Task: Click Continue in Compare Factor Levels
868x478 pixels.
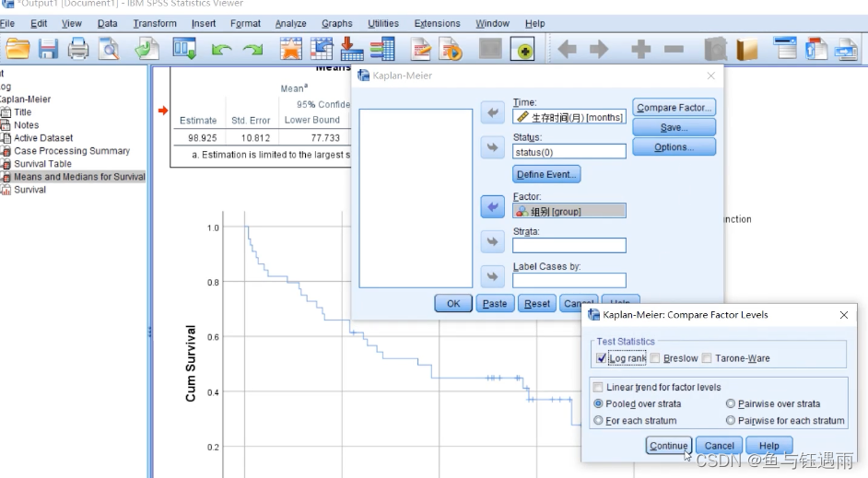Action: [668, 446]
